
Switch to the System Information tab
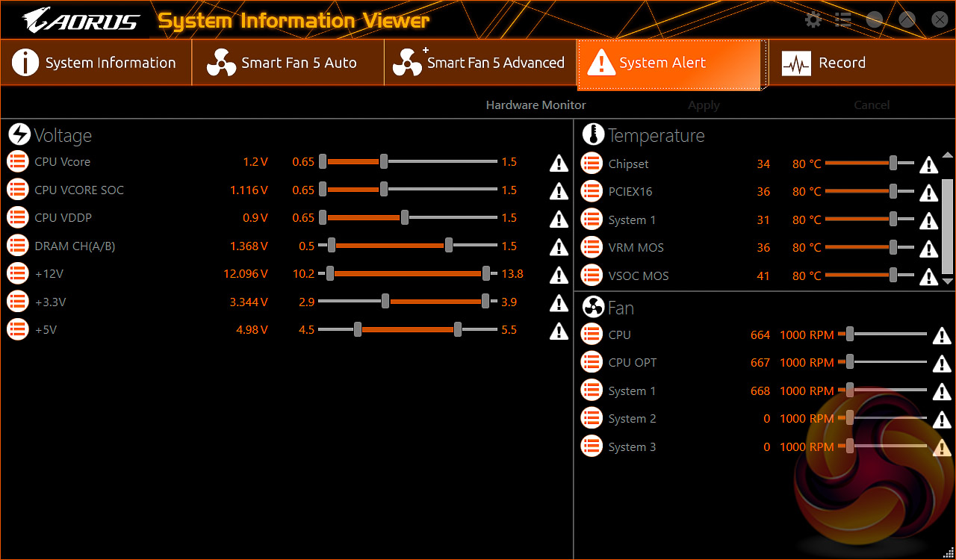[96, 63]
